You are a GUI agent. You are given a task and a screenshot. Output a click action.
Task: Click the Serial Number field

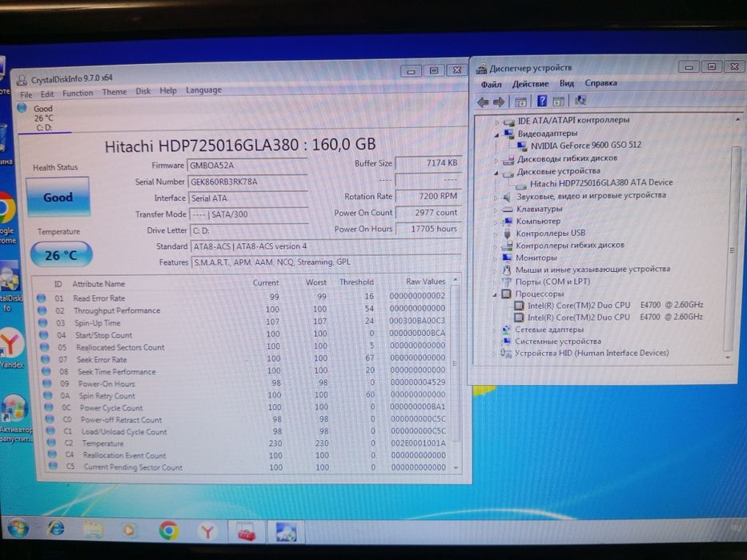pos(247,182)
